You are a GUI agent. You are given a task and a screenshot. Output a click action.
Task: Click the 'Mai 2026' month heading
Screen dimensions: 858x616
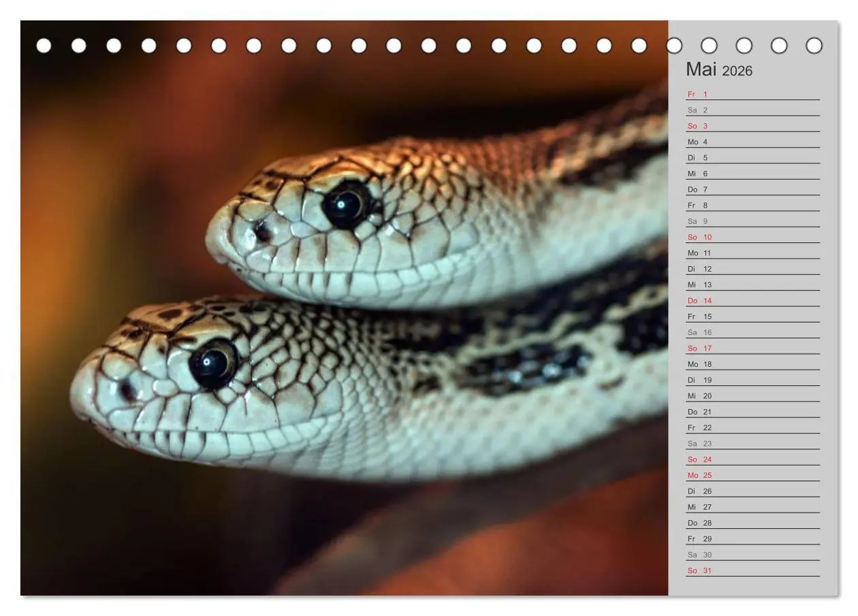click(719, 69)
